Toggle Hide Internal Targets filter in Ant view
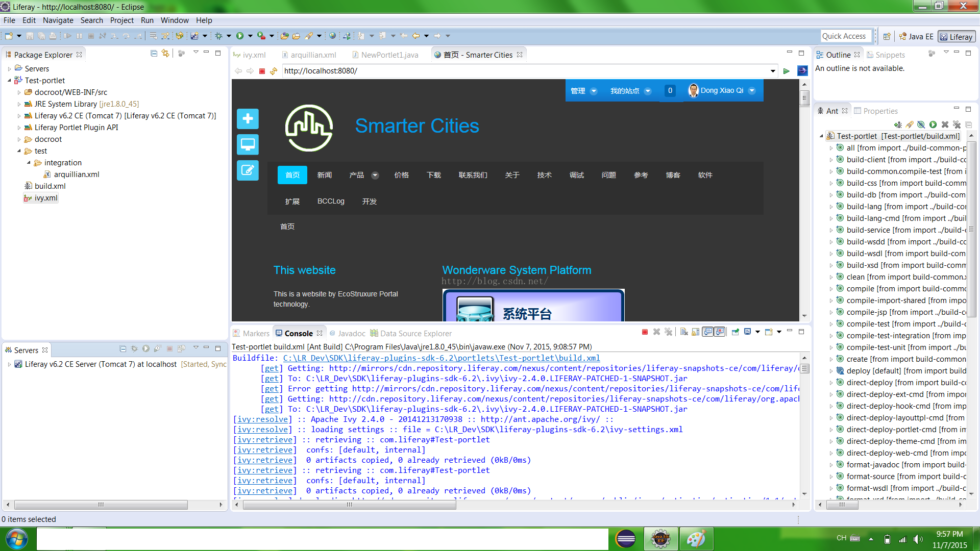This screenshot has height=551, width=980. pyautogui.click(x=921, y=124)
